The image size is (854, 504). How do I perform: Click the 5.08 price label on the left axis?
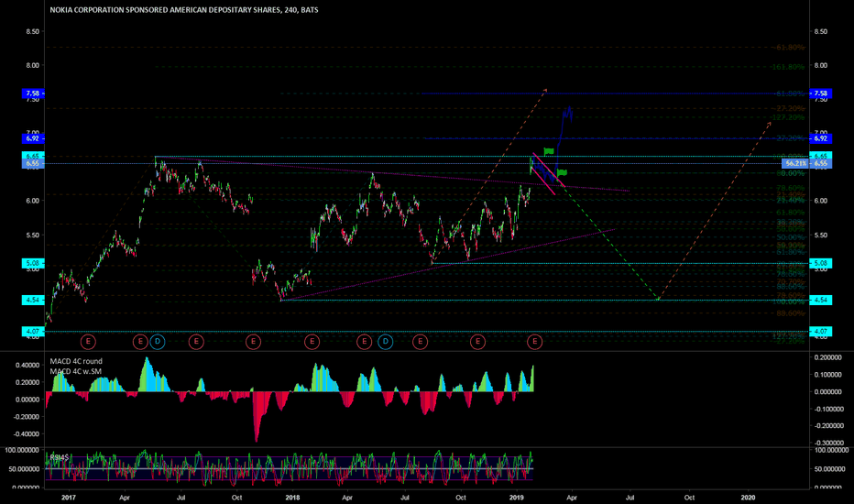pyautogui.click(x=33, y=263)
